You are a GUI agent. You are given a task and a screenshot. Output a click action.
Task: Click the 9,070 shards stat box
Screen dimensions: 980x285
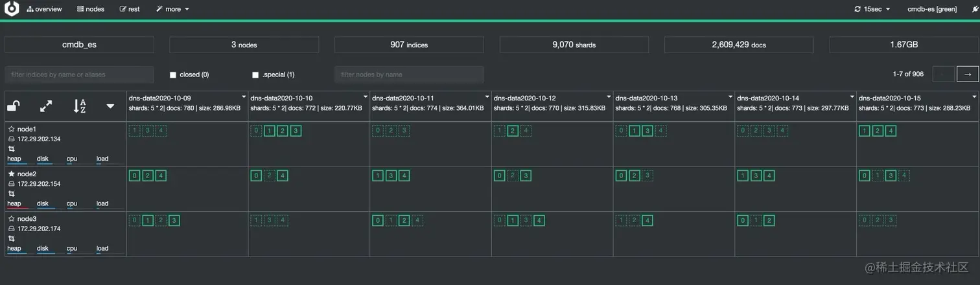pos(574,45)
